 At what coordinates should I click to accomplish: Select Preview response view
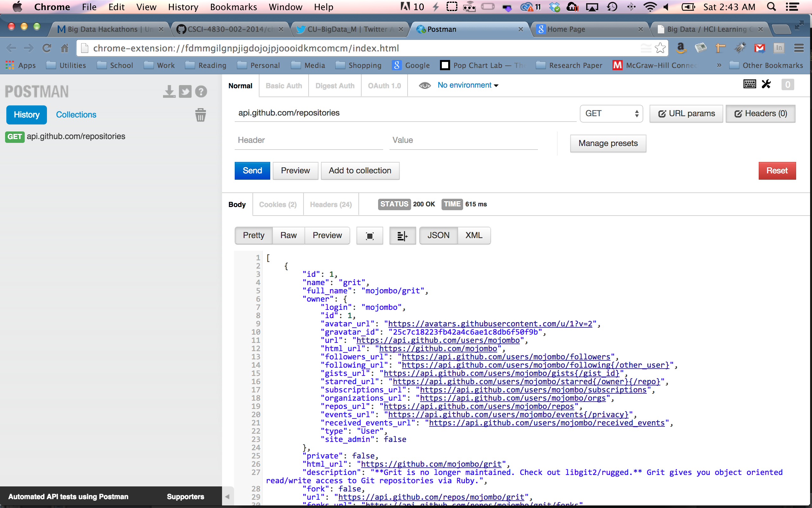[327, 236]
